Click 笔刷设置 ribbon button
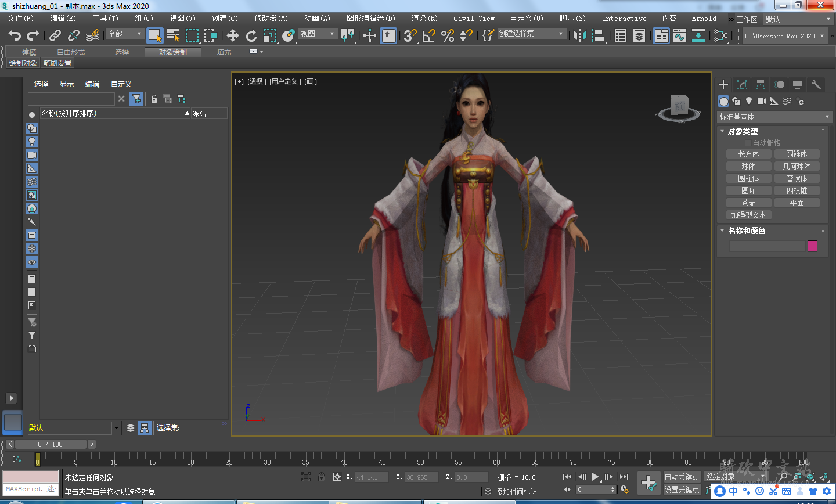Image resolution: width=836 pixels, height=504 pixels. tap(57, 63)
